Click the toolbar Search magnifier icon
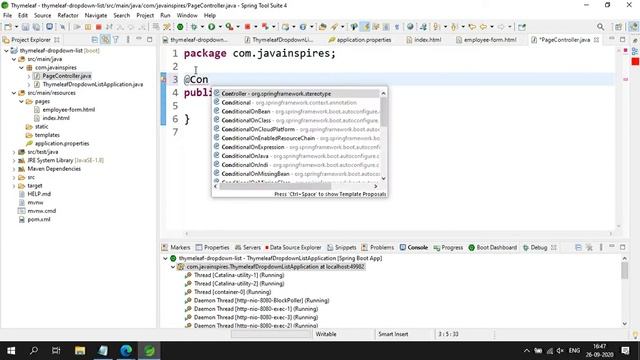Viewport: 640px width, 360px height. 600,27
